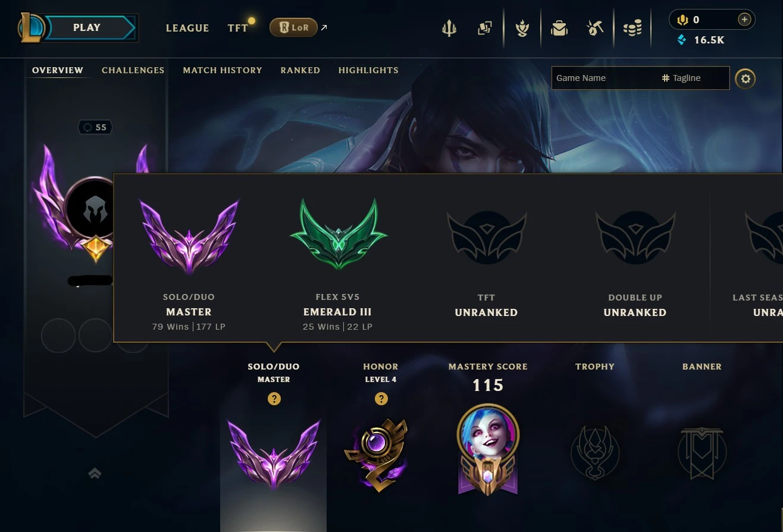Click the plus button to buy RP
783x532 pixels.
pyautogui.click(x=744, y=20)
